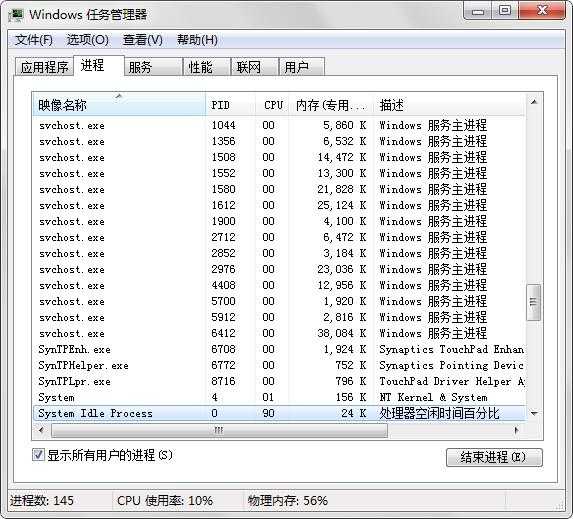Select svchost.exe row with PID 1044
The width and height of the screenshot is (573, 519).
click(x=280, y=125)
